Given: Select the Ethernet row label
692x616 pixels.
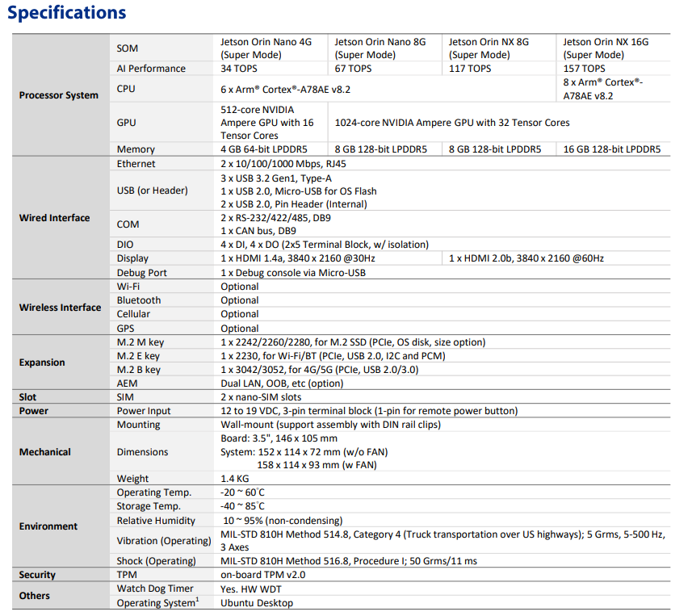Looking at the screenshot, I should [136, 164].
